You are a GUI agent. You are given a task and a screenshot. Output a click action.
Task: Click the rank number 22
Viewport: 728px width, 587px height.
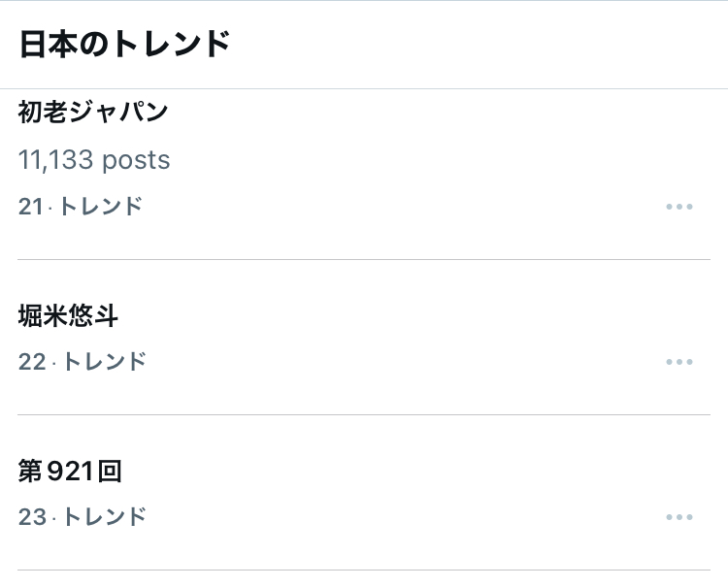point(32,362)
